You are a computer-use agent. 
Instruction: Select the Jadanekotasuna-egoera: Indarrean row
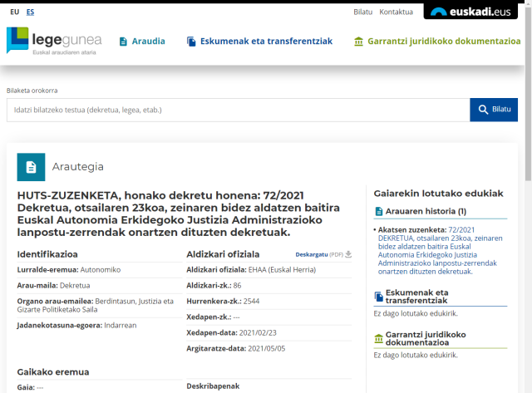click(100, 325)
